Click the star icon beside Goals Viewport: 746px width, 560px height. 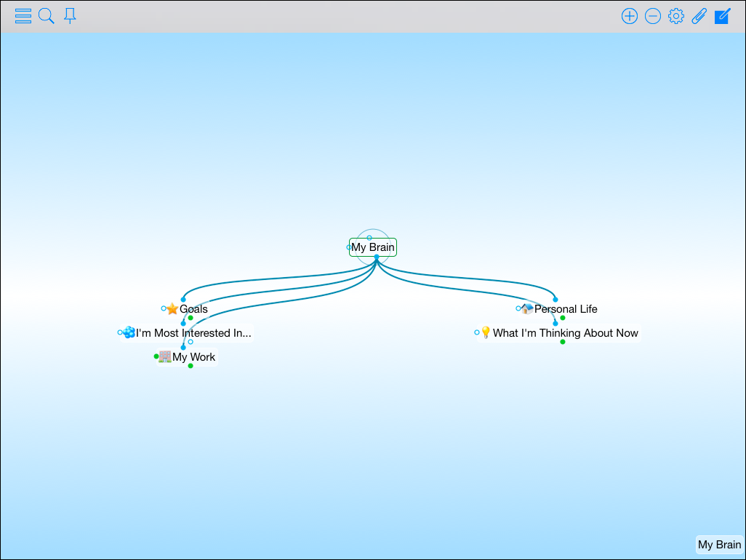pyautogui.click(x=172, y=309)
